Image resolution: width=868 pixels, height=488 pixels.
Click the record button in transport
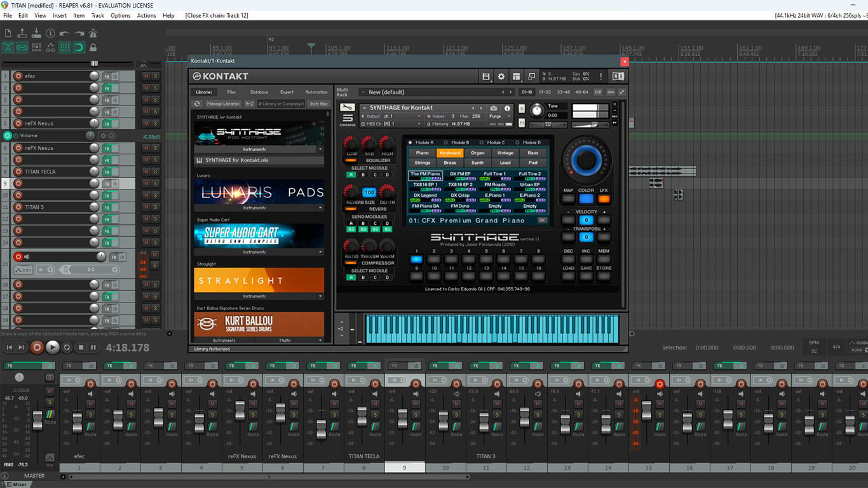(x=37, y=347)
